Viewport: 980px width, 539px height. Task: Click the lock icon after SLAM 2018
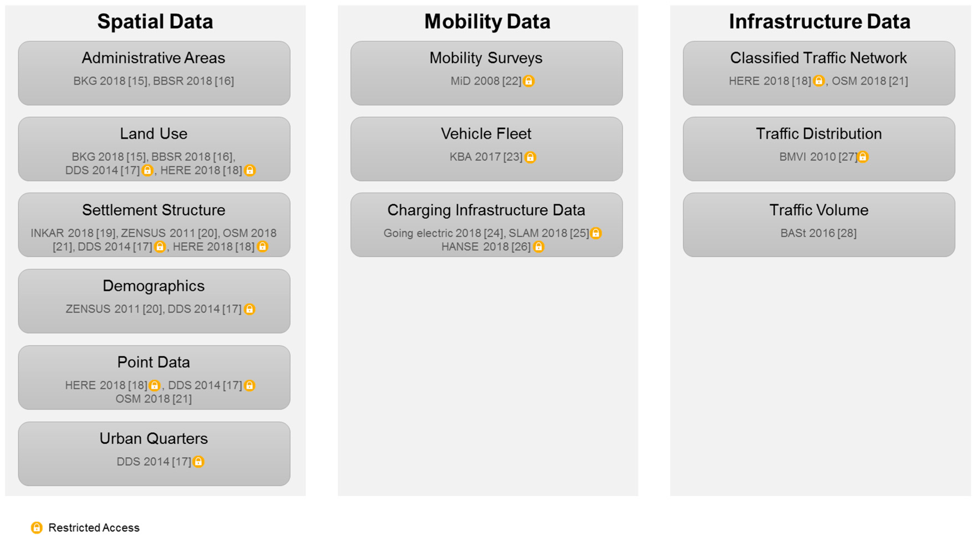(x=596, y=233)
